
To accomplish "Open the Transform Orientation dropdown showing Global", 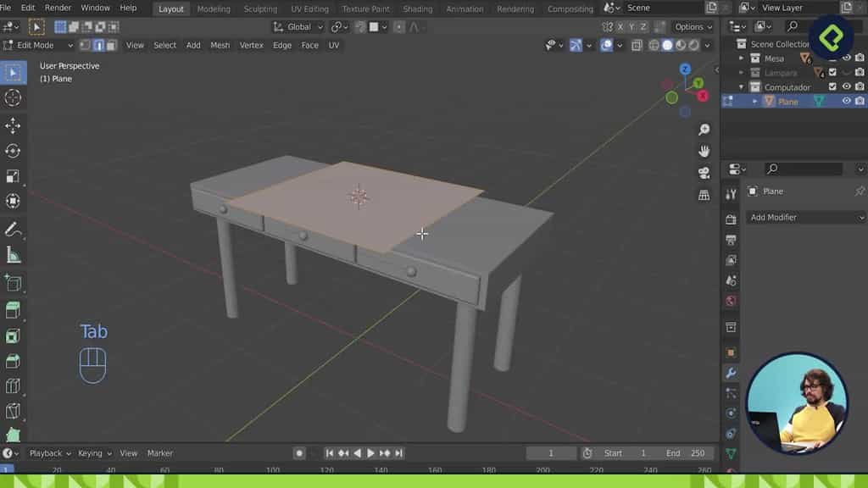I will click(297, 26).
